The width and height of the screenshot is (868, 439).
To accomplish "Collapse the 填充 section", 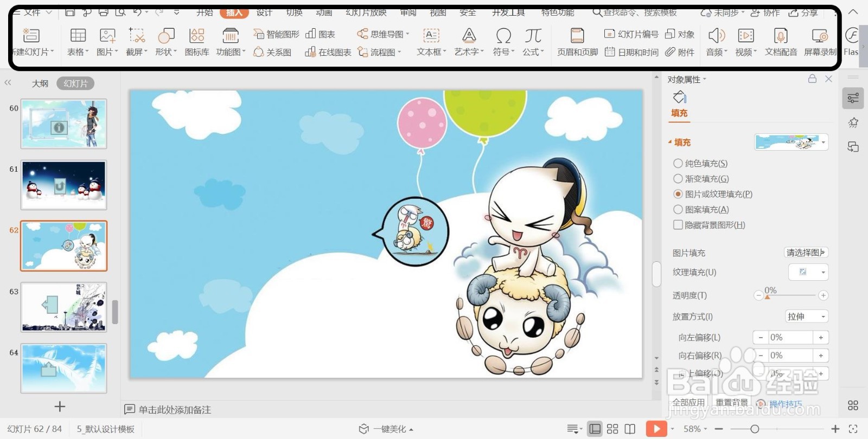I will [x=670, y=142].
